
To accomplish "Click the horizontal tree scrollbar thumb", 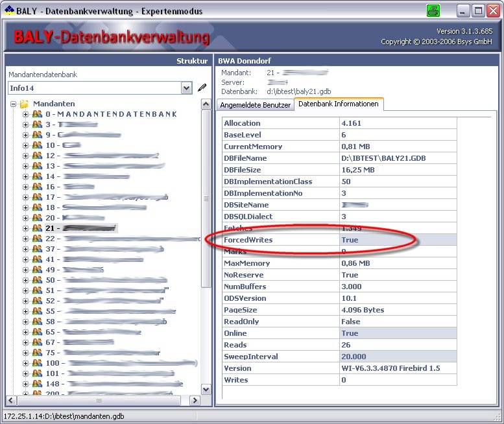I will coord(99,401).
